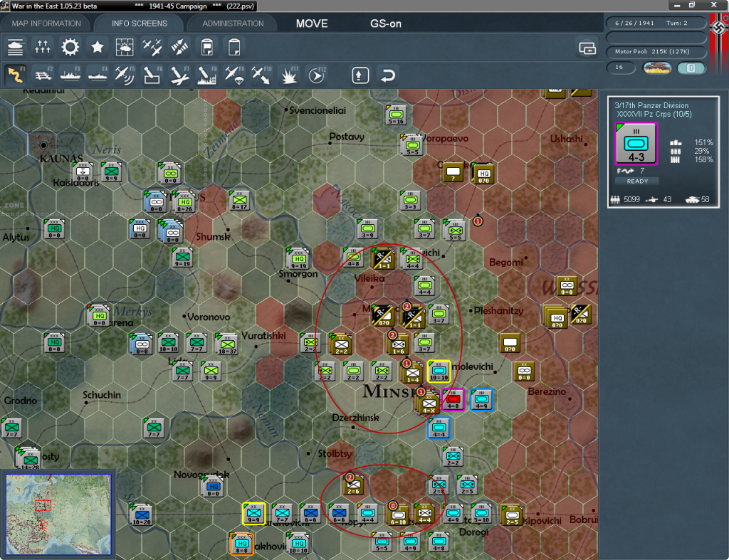
Task: Open the air doctrine planes icon
Action: point(152,47)
